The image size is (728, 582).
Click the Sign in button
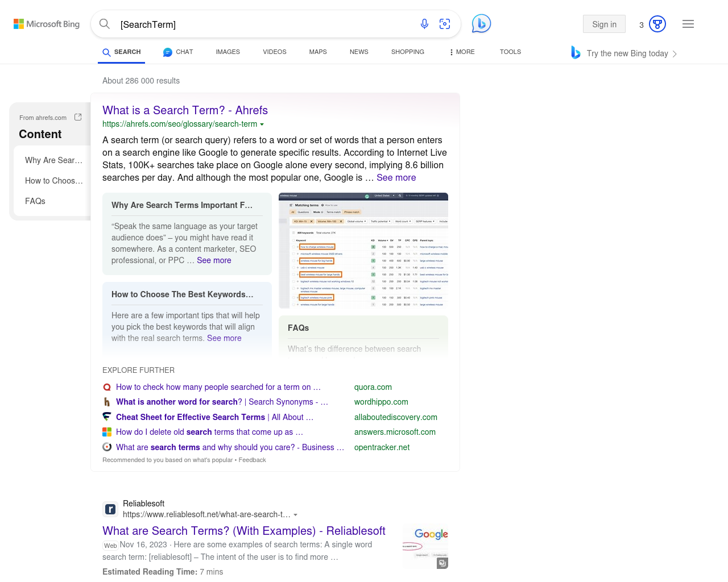coord(604,24)
